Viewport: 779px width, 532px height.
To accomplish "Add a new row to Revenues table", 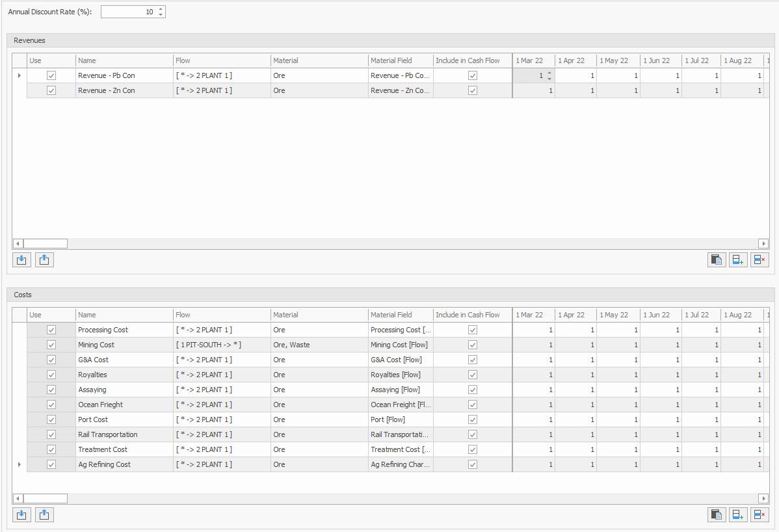I will tap(738, 260).
